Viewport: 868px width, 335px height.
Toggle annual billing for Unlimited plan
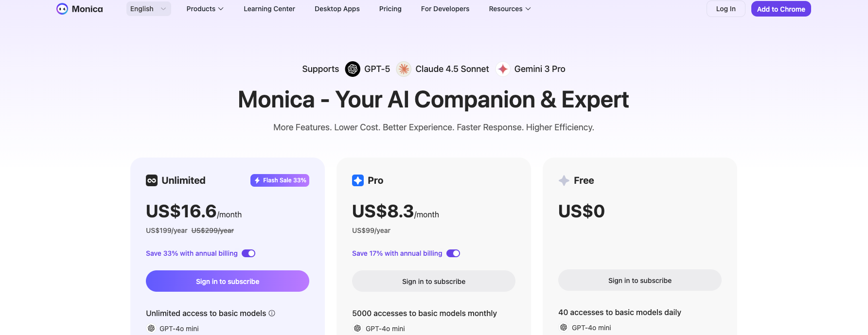(248, 253)
